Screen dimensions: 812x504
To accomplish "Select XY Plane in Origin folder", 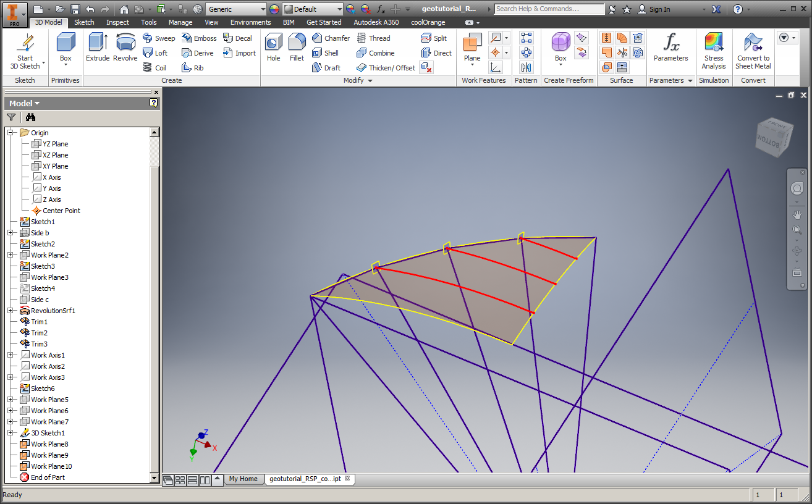I will [56, 166].
